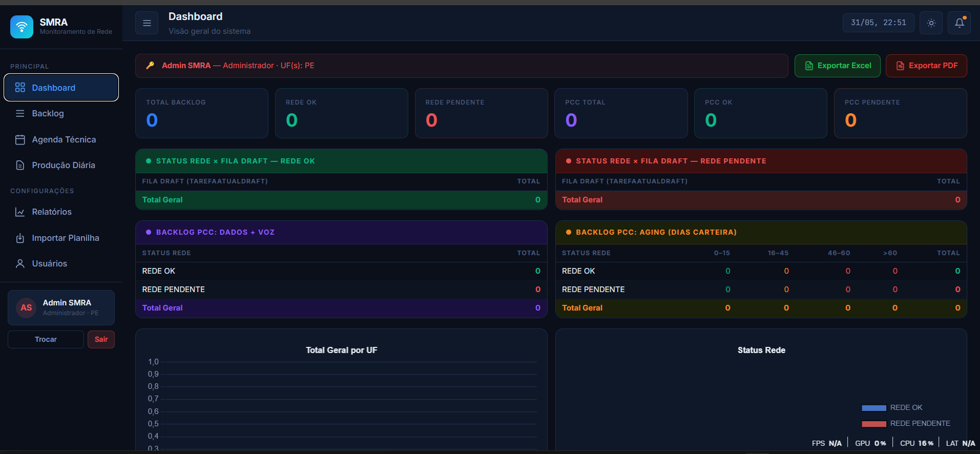This screenshot has width=980, height=454.
Task: Click the 'Status Rede' chart title
Action: click(x=761, y=350)
